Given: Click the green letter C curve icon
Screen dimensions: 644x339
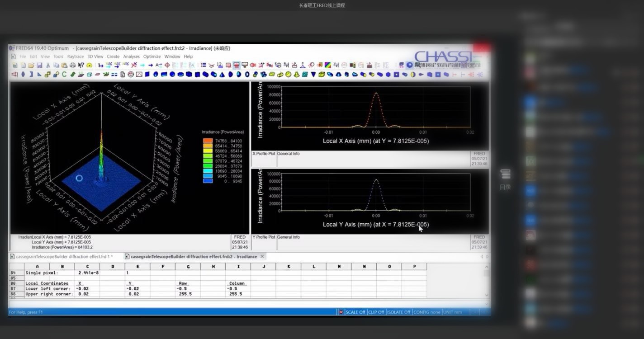Looking at the screenshot, I should tap(64, 75).
